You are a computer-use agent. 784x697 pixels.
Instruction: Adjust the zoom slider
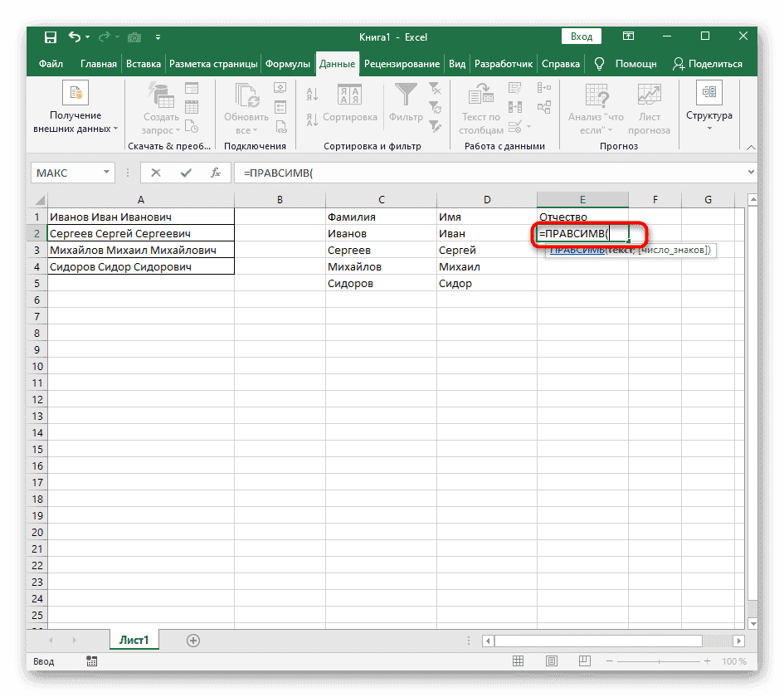[x=660, y=660]
